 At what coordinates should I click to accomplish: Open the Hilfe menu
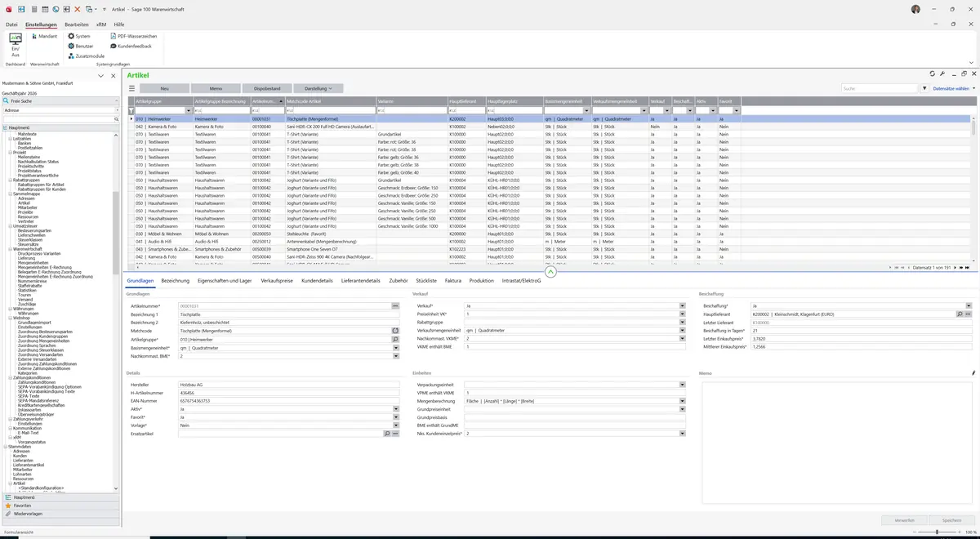click(x=119, y=24)
